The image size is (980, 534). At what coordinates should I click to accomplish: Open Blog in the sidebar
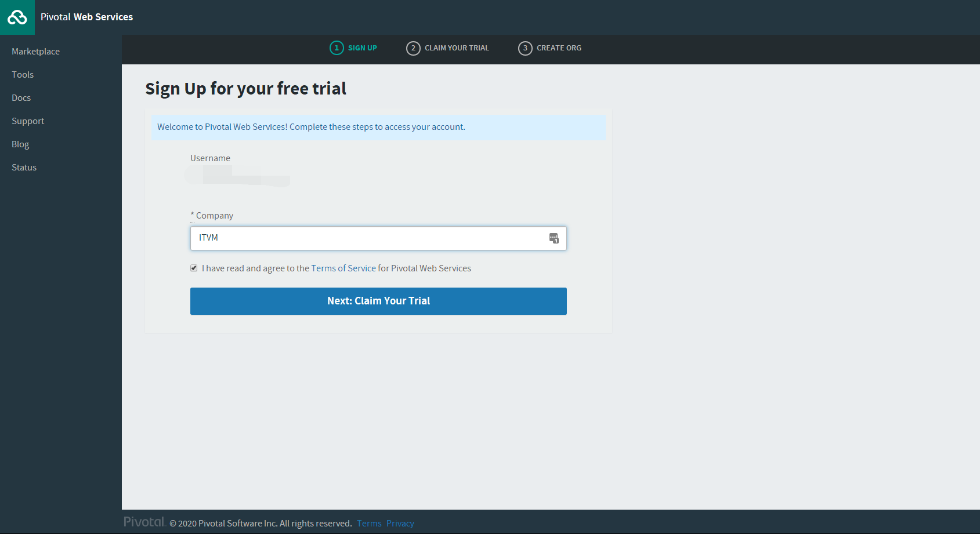coord(20,144)
